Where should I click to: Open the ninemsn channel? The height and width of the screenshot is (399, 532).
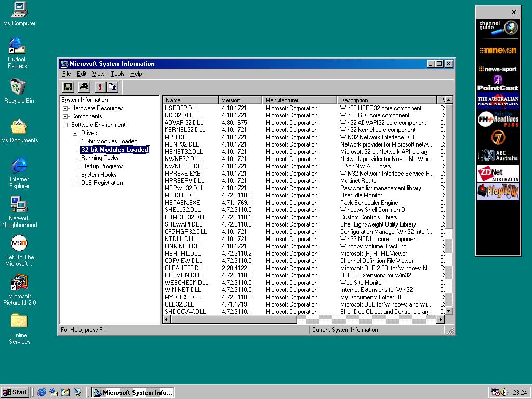click(498, 50)
